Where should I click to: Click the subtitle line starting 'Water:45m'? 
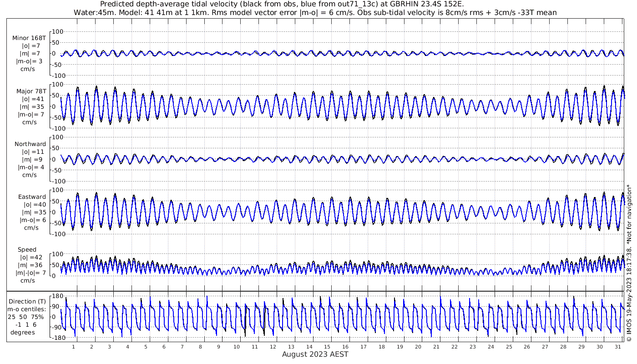315,12
